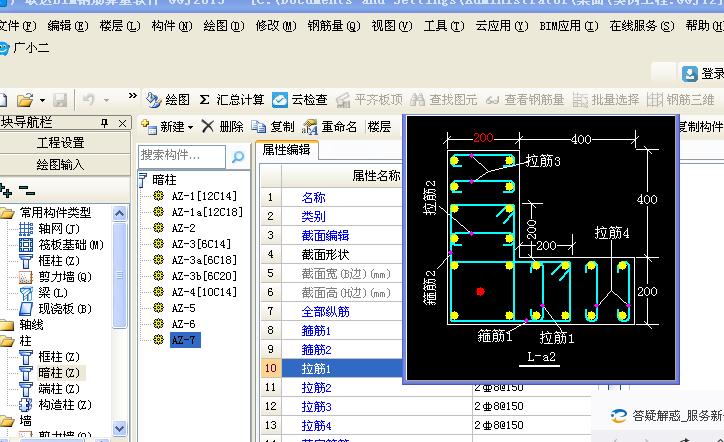
Task: Select 暗柱(Z) under 柱 folder
Action: pyautogui.click(x=59, y=373)
